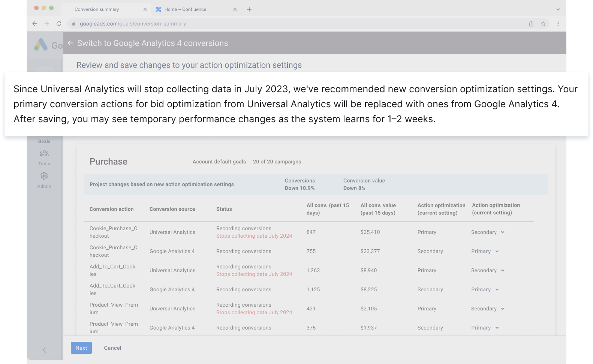Open Secondary dropdown for Add_To_Cart_Cookies Universal Analytics

coord(488,270)
